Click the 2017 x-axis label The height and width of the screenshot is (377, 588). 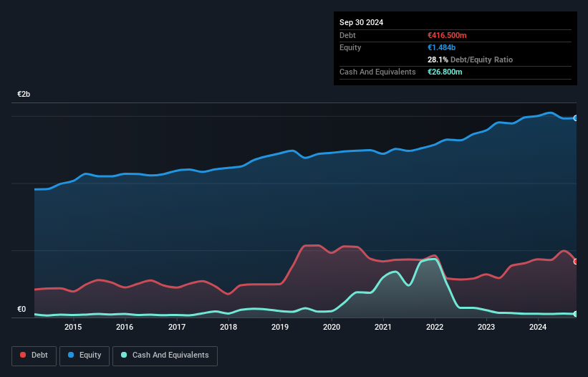coord(177,327)
